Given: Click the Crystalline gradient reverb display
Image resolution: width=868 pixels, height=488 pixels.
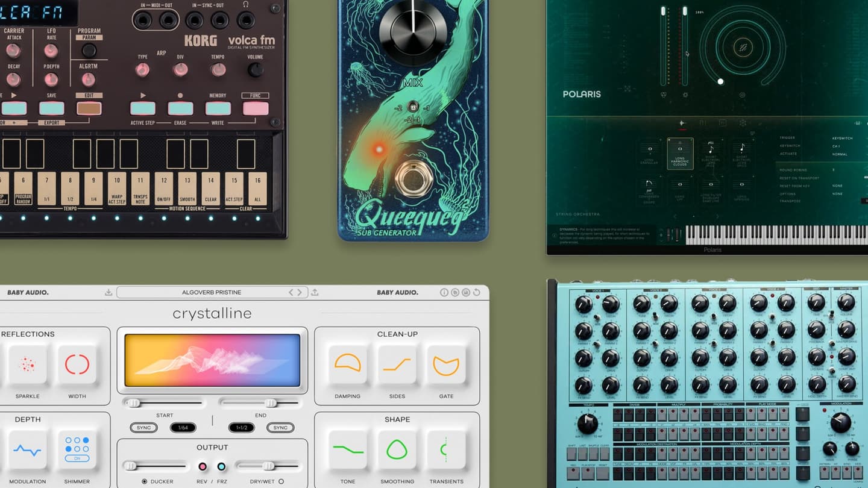Looking at the screenshot, I should [212, 360].
